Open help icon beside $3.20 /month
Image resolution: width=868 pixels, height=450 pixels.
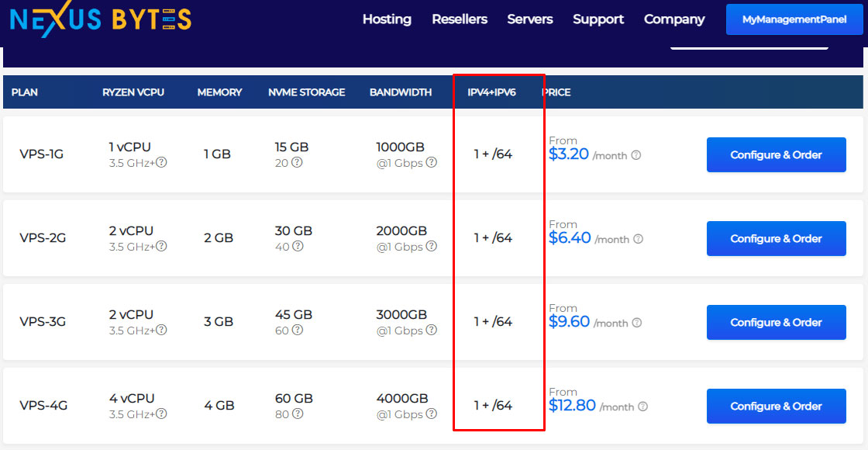(636, 155)
